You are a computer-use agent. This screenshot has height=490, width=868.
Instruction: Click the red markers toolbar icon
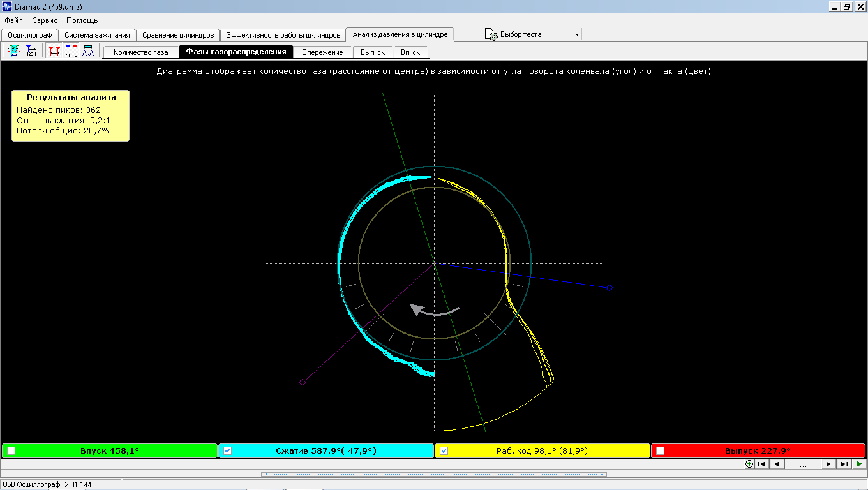pyautogui.click(x=54, y=52)
